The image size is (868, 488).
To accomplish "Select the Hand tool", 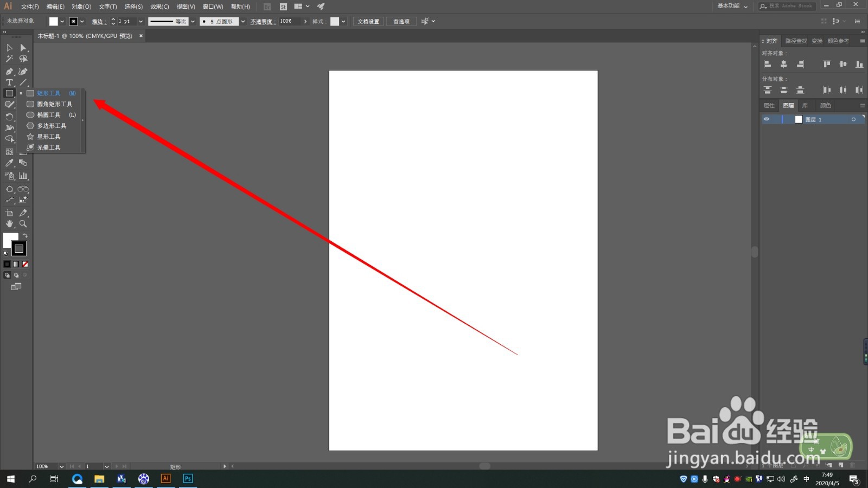I will click(9, 223).
